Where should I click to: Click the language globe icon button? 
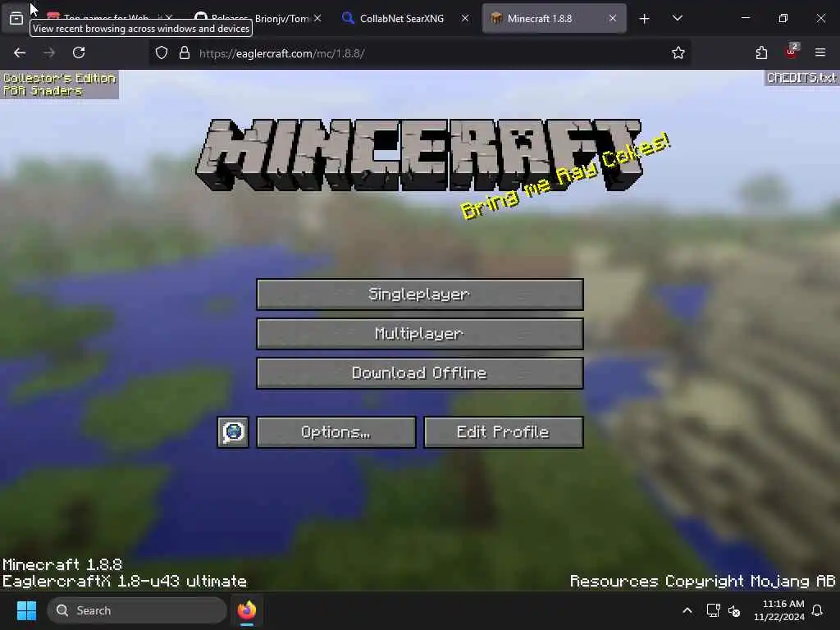[x=233, y=432]
